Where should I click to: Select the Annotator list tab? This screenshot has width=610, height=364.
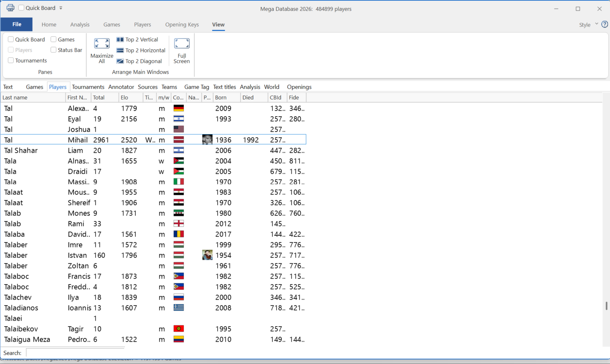[121, 87]
